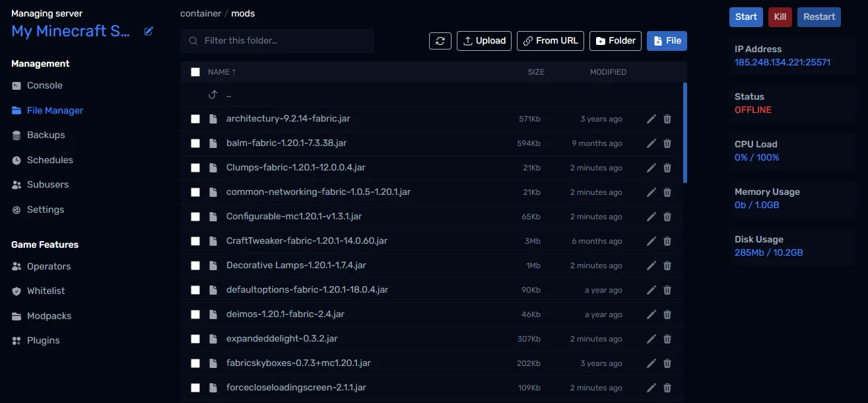Click the Kill server button

(780, 17)
